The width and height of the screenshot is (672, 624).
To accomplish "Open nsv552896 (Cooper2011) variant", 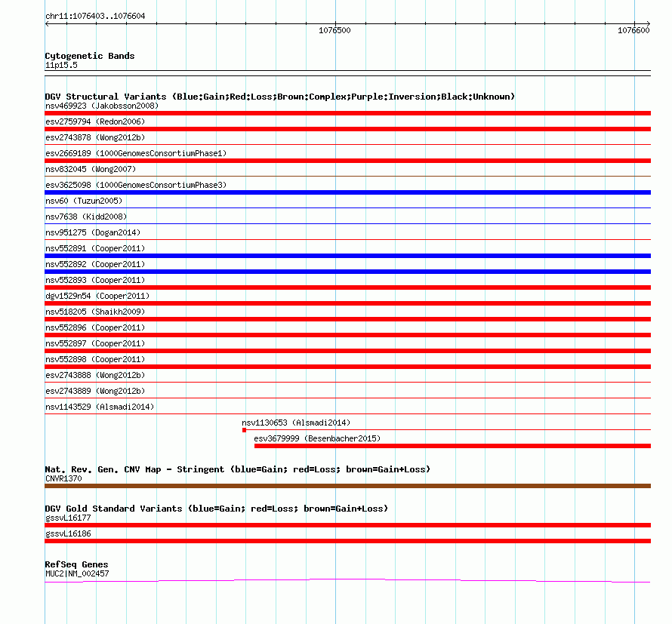I will point(95,327).
